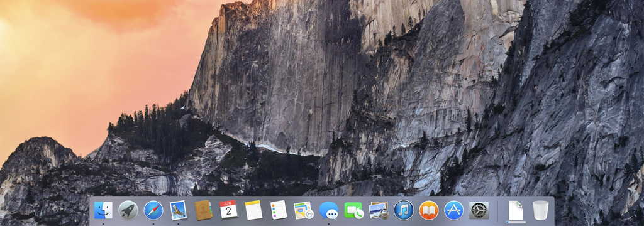Open Finder from the Dock

[103, 210]
